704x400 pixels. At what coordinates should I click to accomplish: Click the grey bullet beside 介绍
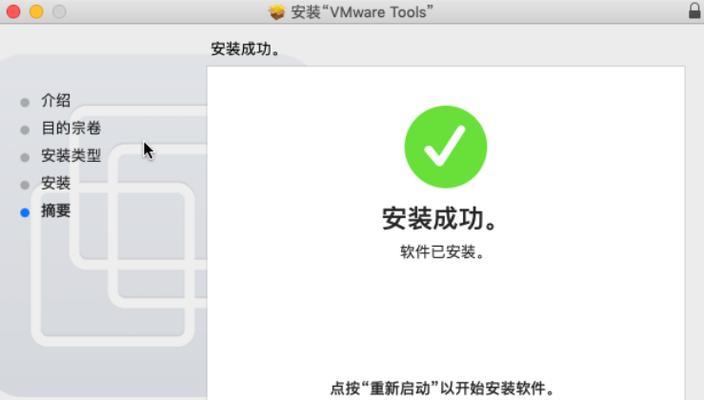click(x=25, y=103)
